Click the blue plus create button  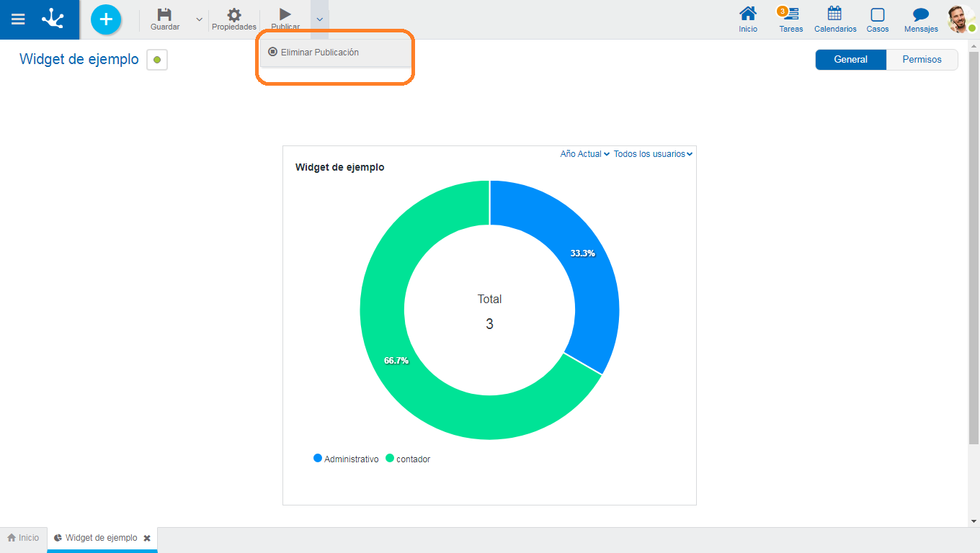click(106, 19)
